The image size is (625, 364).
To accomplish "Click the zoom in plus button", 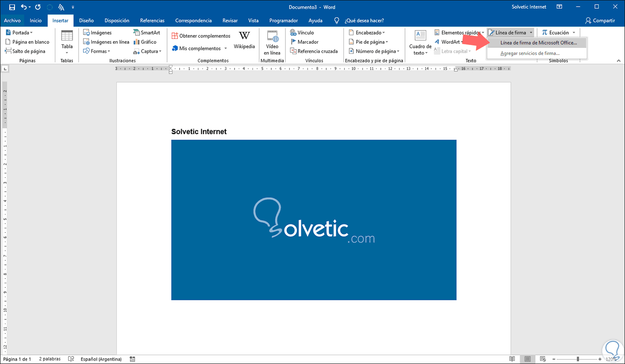I will 600,359.
